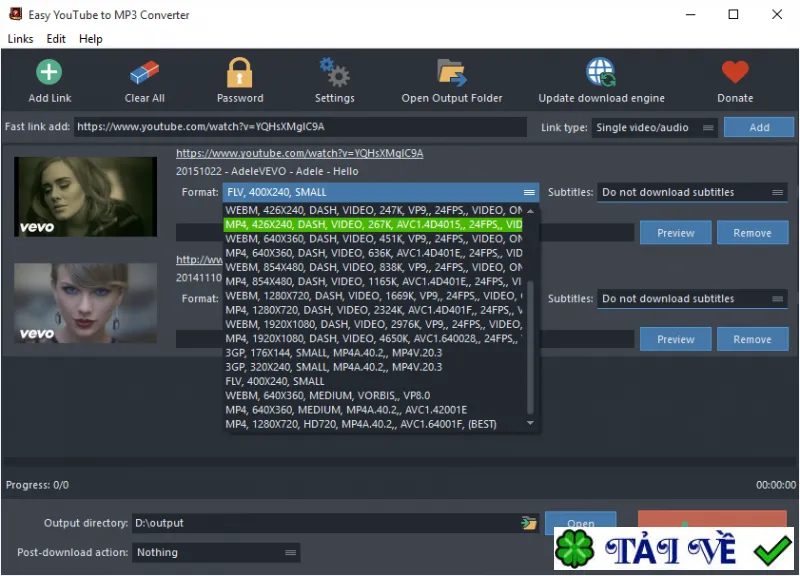Expand the Post-download action dropdown
Image resolution: width=800 pixels, height=576 pixels.
click(216, 553)
